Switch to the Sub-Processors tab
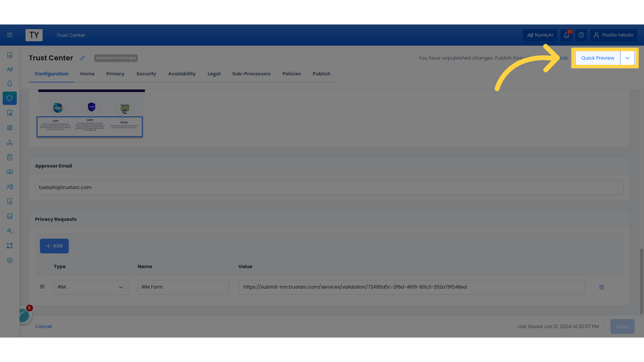Image resolution: width=644 pixels, height=362 pixels. [251, 74]
